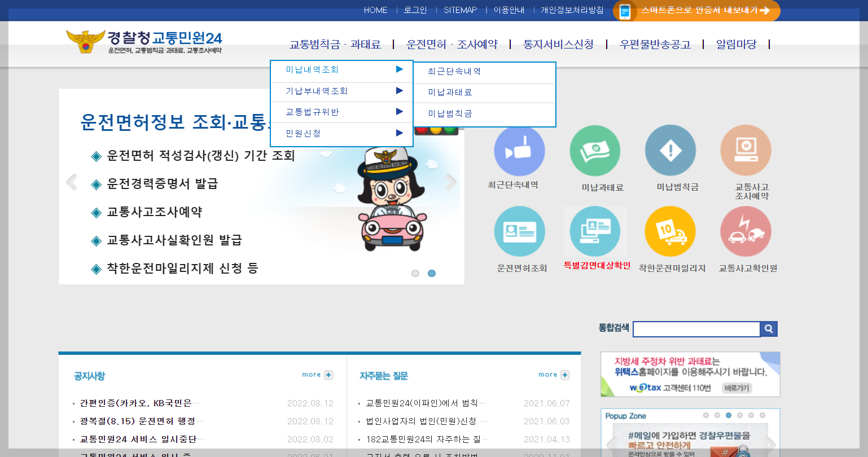This screenshot has width=868, height=457.
Task: Select second Popup Zone indicator dot
Action: coord(717,415)
